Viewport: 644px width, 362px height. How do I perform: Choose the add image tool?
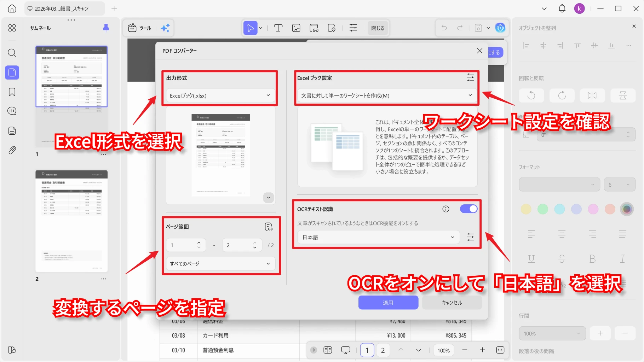296,28
